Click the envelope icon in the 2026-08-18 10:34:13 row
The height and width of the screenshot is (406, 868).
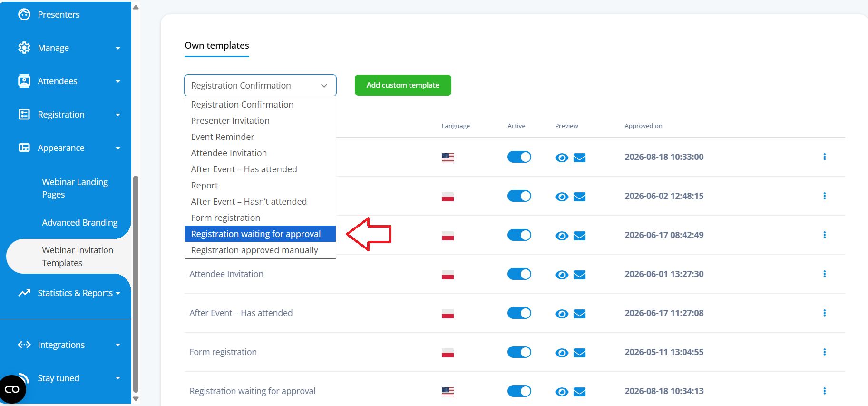579,392
